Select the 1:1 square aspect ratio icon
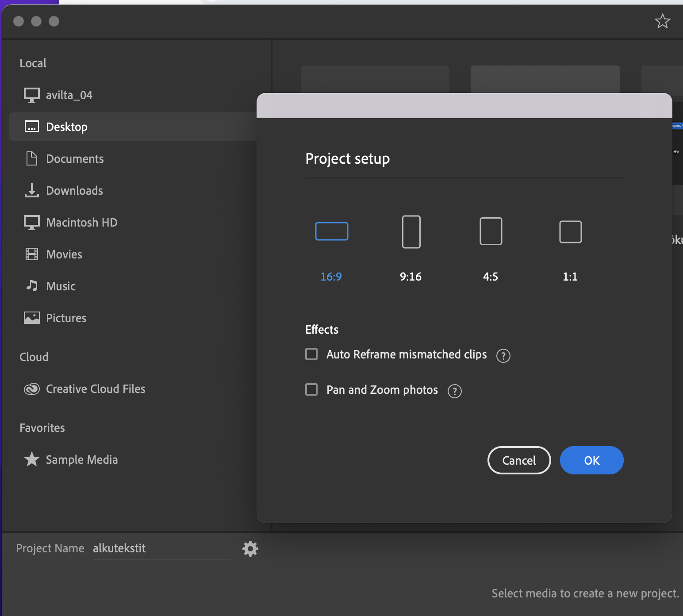683x616 pixels. pos(570,231)
